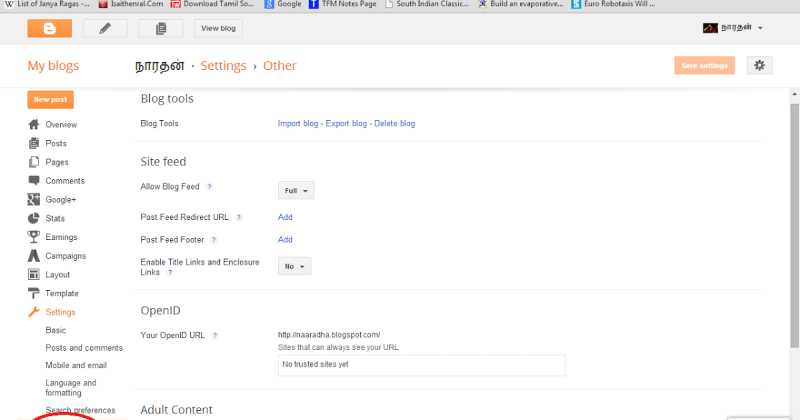Select the Template paint roller icon
This screenshot has height=420, width=800.
(x=34, y=293)
